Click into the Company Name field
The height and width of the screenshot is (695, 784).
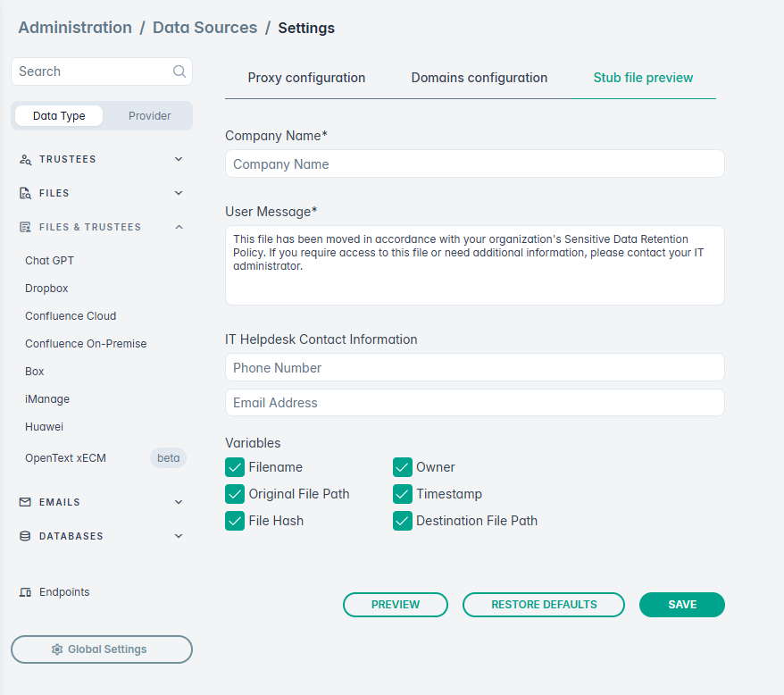click(x=474, y=164)
